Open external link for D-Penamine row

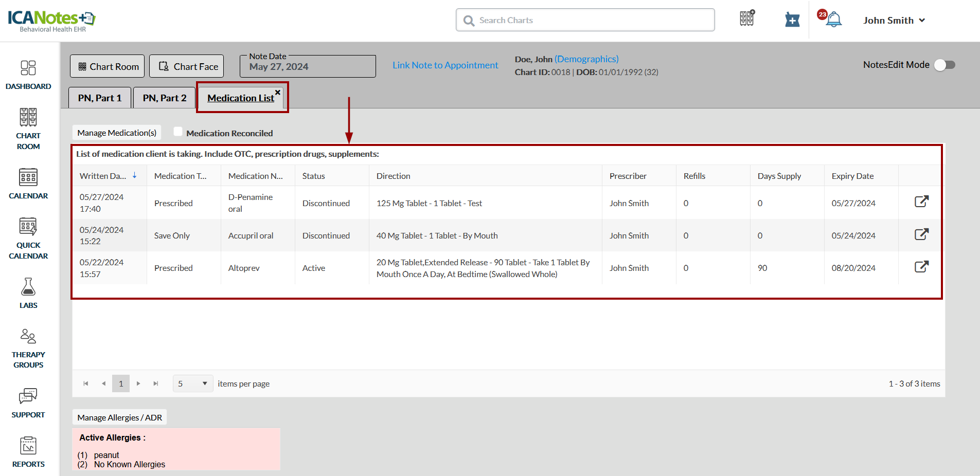click(x=921, y=202)
